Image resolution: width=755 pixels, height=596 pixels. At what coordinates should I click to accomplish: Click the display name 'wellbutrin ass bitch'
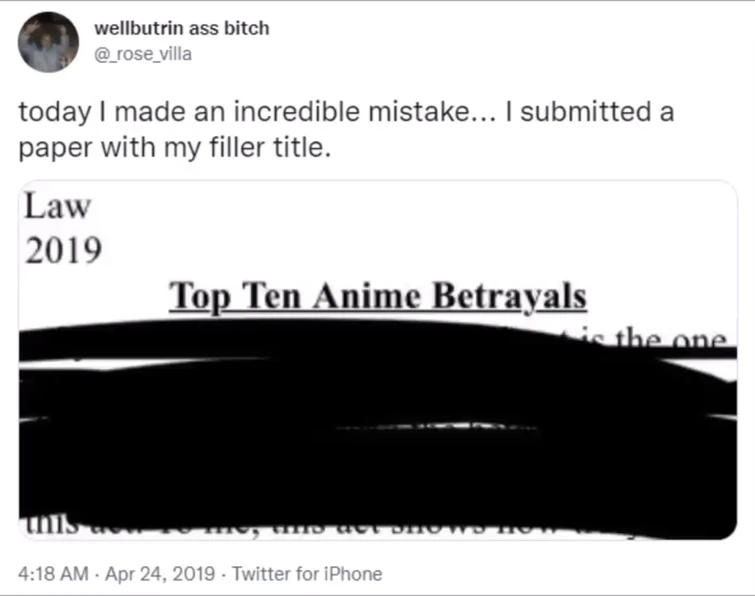182,28
